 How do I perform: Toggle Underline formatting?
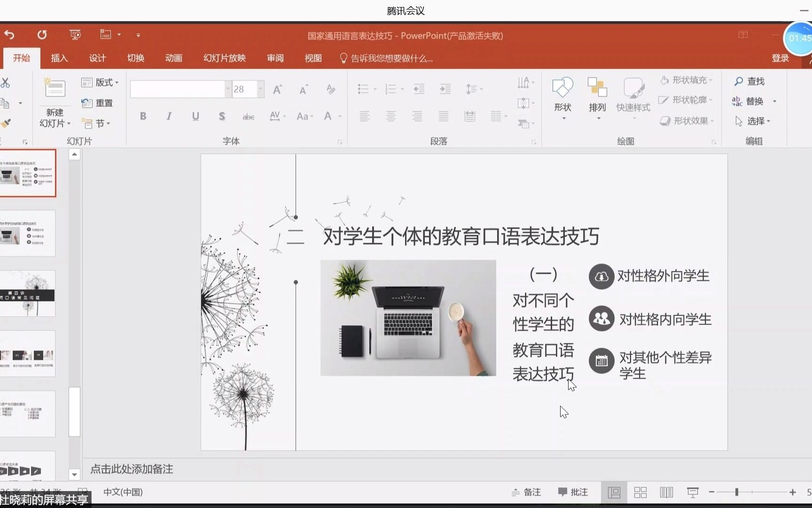coord(195,116)
